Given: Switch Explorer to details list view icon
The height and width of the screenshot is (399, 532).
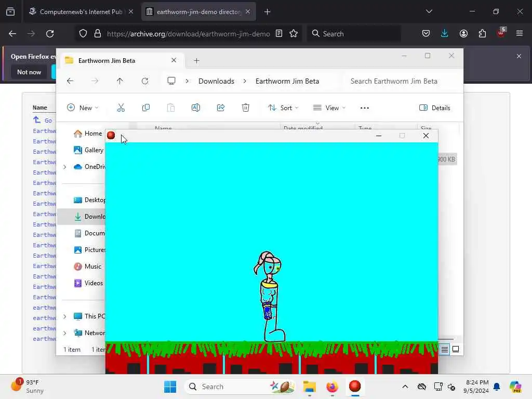Looking at the screenshot, I should coord(445,349).
